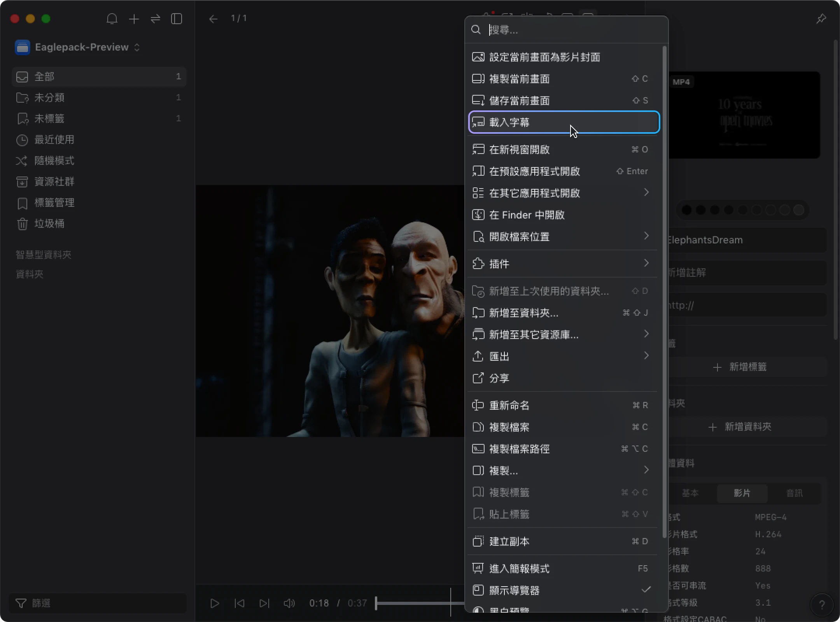The width and height of the screenshot is (840, 622).
Task: Click the 搜尋 search field in menu
Action: click(567, 30)
